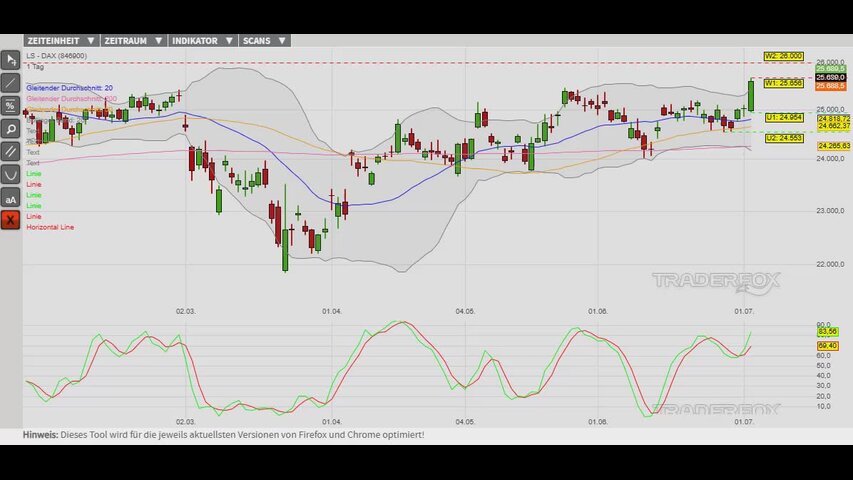Click the U1: 24.954 support label
This screenshot has width=853, height=480.
point(784,118)
